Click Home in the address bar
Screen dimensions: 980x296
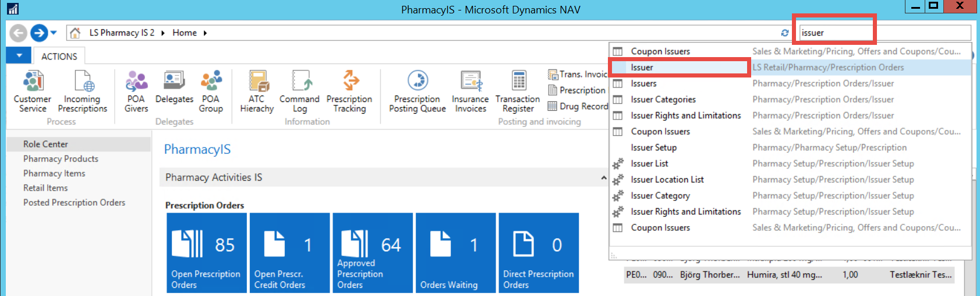185,33
